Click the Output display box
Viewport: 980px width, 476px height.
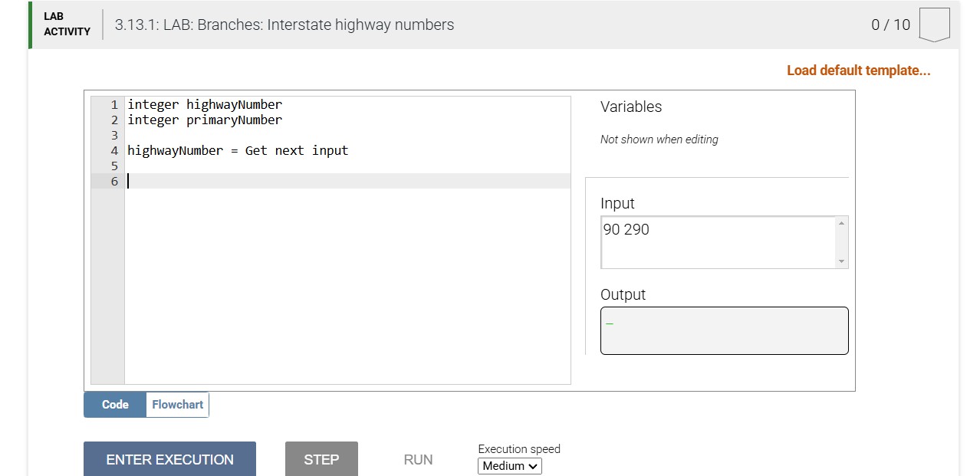point(724,330)
